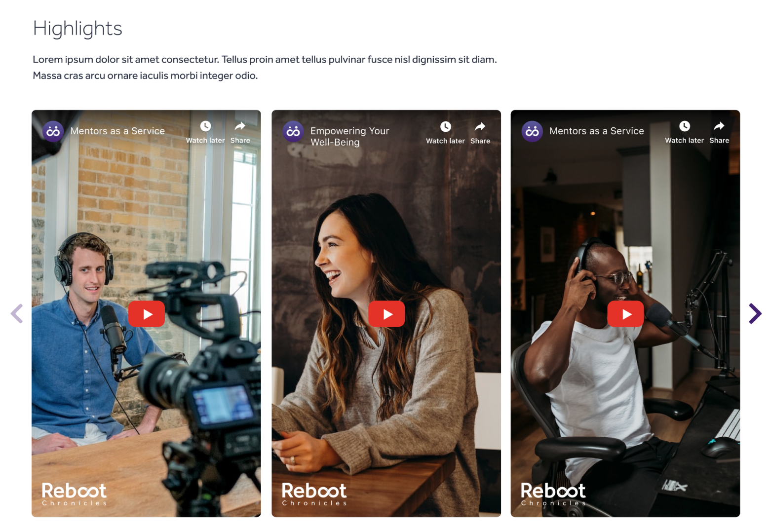The width and height of the screenshot is (770, 532).
Task: Click Share on third video card
Action: coord(719,132)
